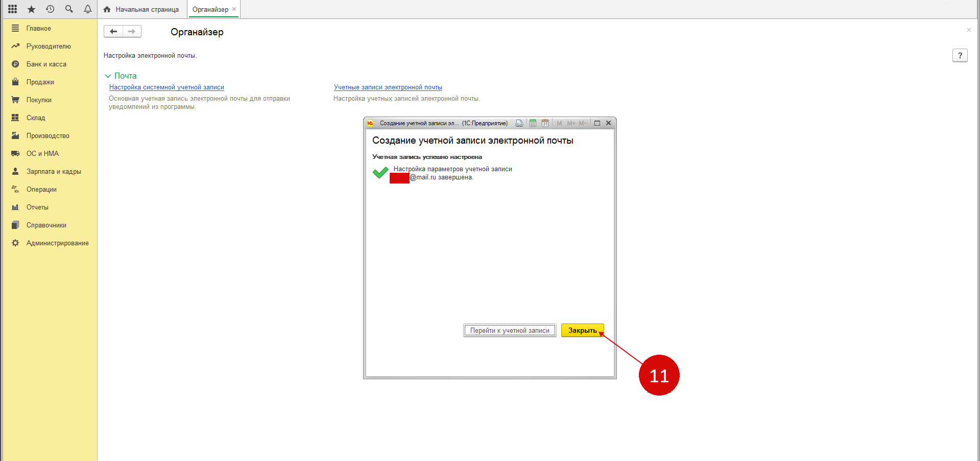Screen dimensions: 980x461
Task: Open the Операции section
Action: [50, 189]
